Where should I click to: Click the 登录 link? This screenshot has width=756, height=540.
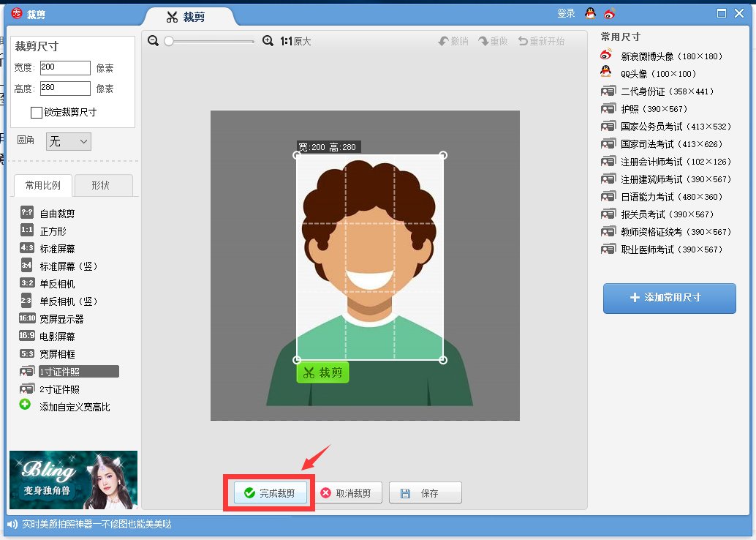[566, 13]
